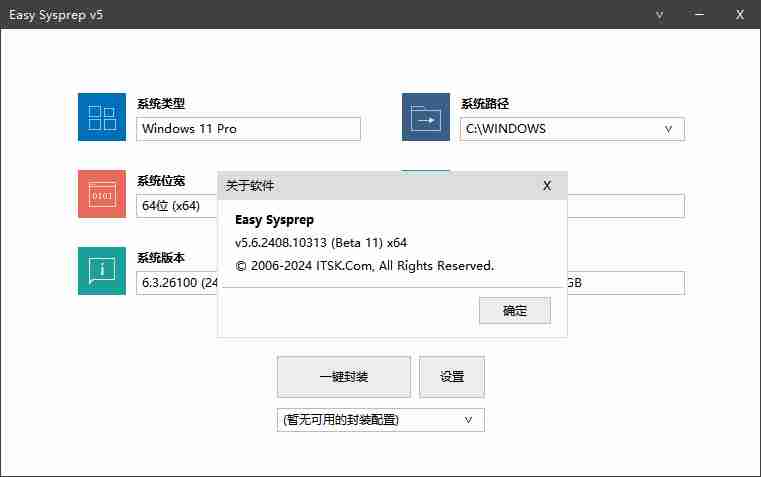The image size is (761, 477).
Task: Click the 系统路径 label
Action: click(485, 104)
